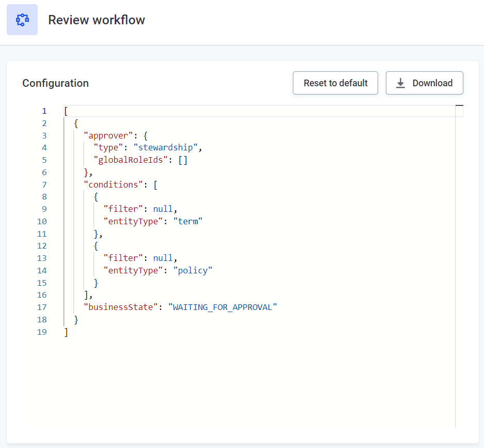Viewport: 484px width, 448px height.
Task: Click the Review workflow gear icon
Action: tap(22, 20)
